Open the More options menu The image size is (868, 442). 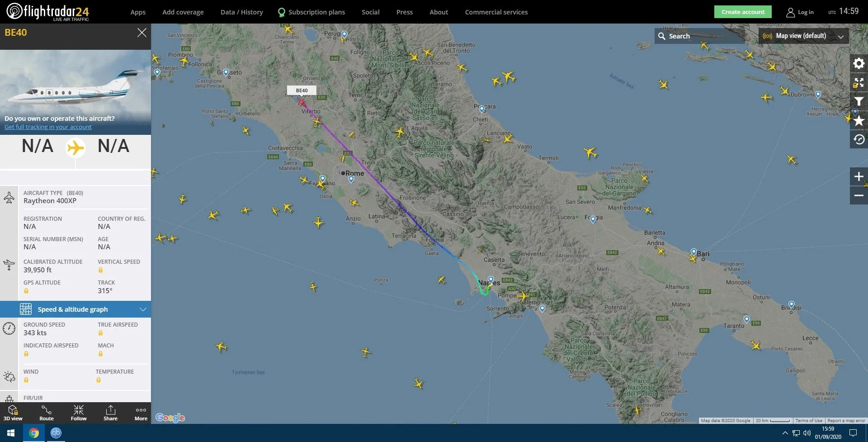pos(141,413)
